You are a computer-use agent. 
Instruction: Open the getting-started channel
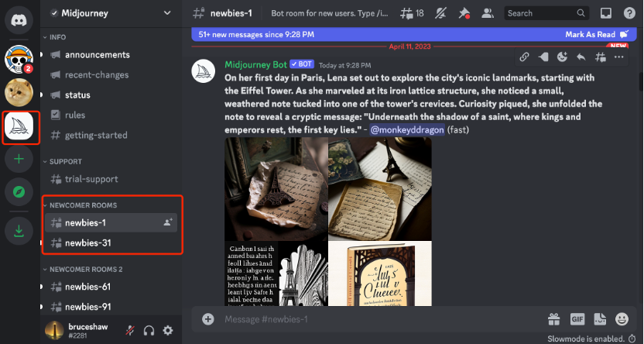coord(111,136)
